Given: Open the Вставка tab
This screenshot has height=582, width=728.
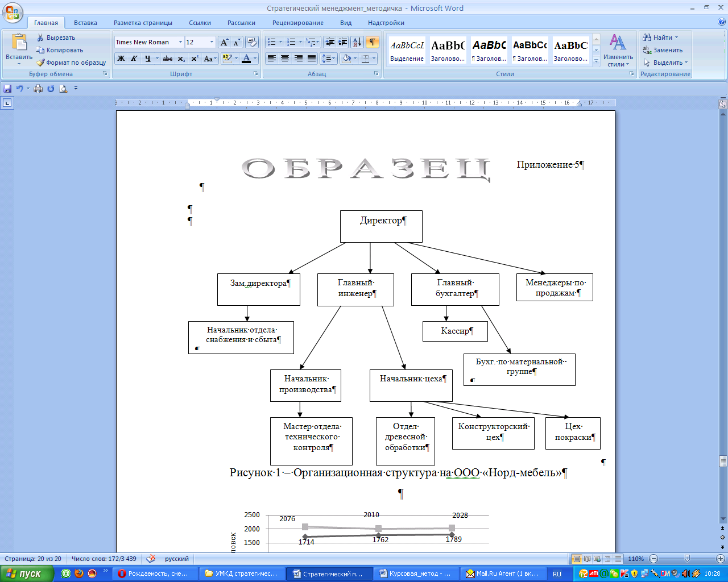Looking at the screenshot, I should click(x=85, y=23).
